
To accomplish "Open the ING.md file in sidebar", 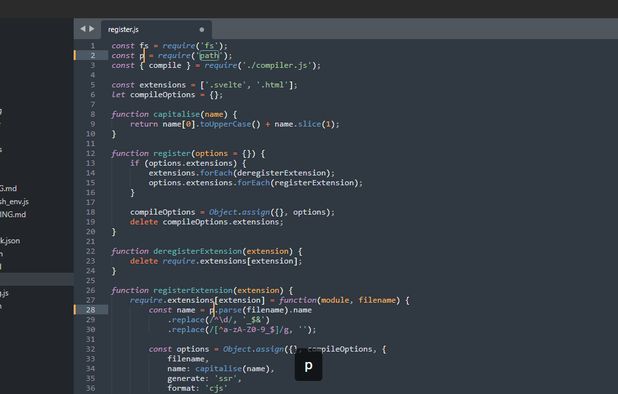I will 13,215.
